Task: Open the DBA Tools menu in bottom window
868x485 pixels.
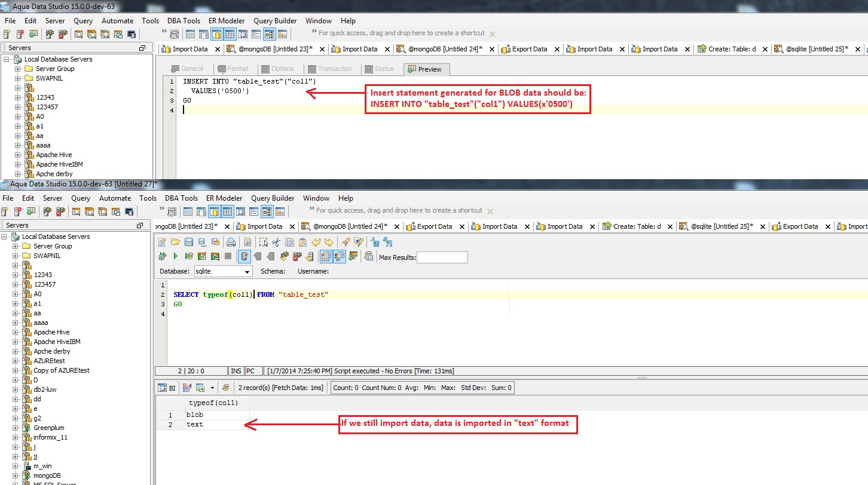Action: pyautogui.click(x=181, y=198)
